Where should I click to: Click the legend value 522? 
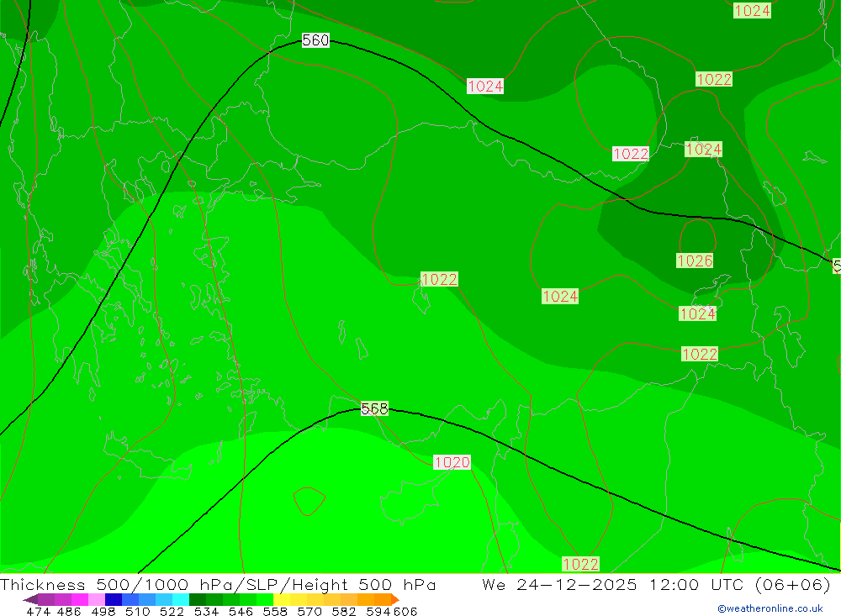click(x=172, y=612)
